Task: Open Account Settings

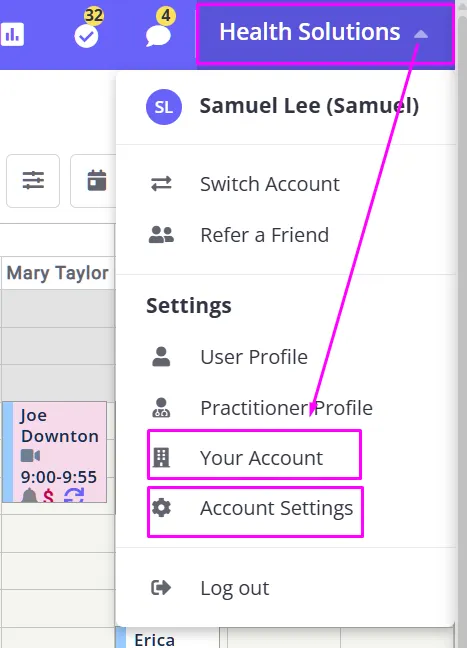Action: tap(255, 512)
